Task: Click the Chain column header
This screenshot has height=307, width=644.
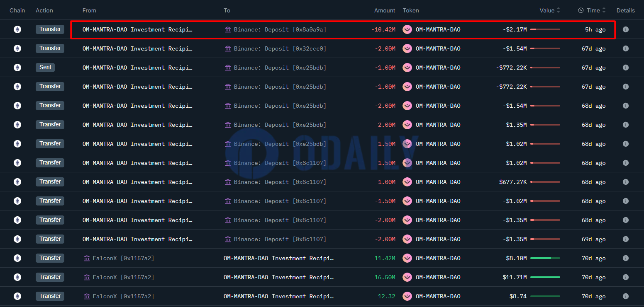Action: click(x=17, y=10)
